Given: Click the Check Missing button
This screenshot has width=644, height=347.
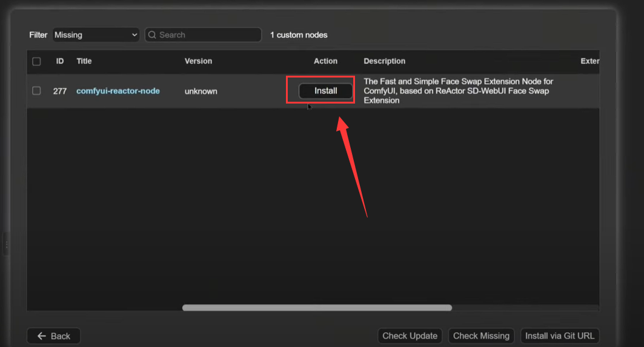Looking at the screenshot, I should [x=481, y=336].
